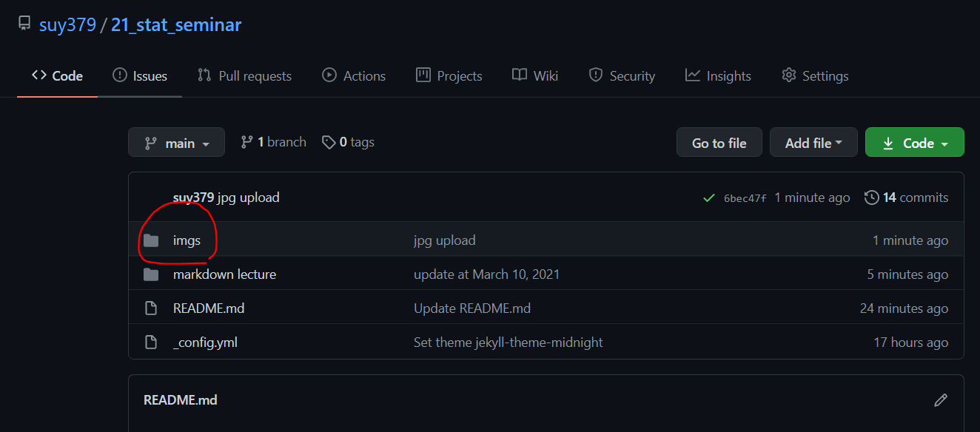Click the _config.yml file icon
Viewport: 980px width, 432px height.
[151, 342]
